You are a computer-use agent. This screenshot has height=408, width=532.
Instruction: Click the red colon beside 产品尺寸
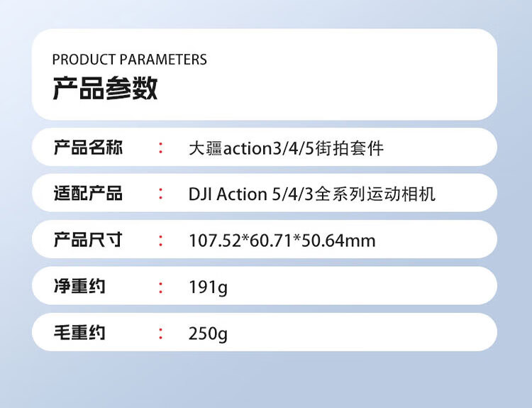pos(161,241)
